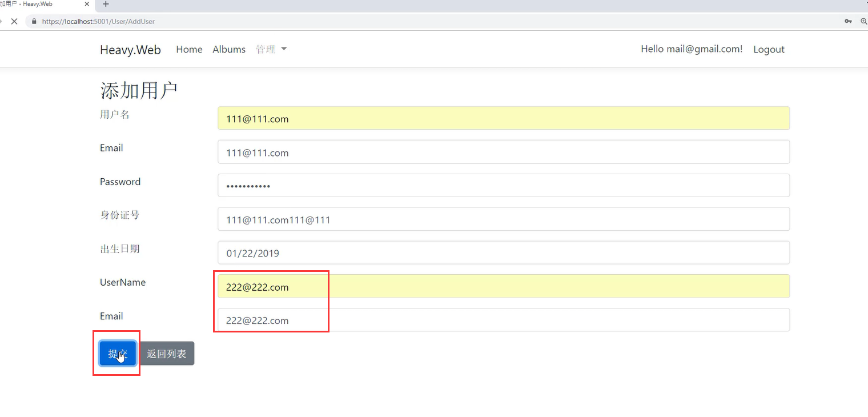Click Hello mail@gmail.com! account link
868x417 pixels.
tap(692, 49)
